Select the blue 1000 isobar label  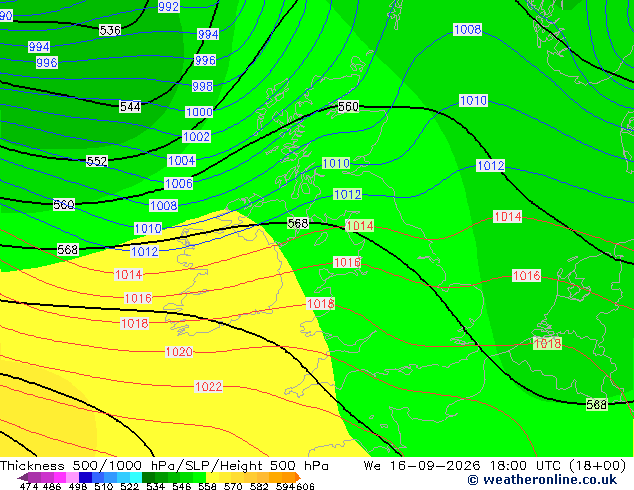pos(199,112)
